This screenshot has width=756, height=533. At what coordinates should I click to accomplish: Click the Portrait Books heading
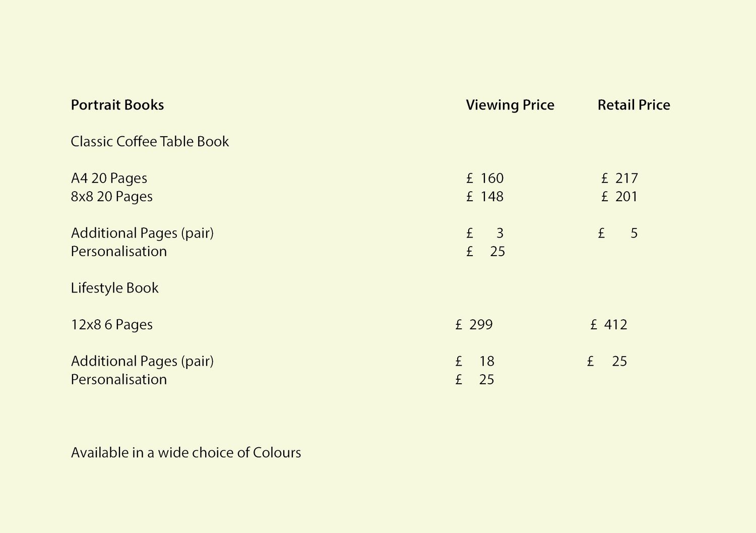pyautogui.click(x=117, y=105)
